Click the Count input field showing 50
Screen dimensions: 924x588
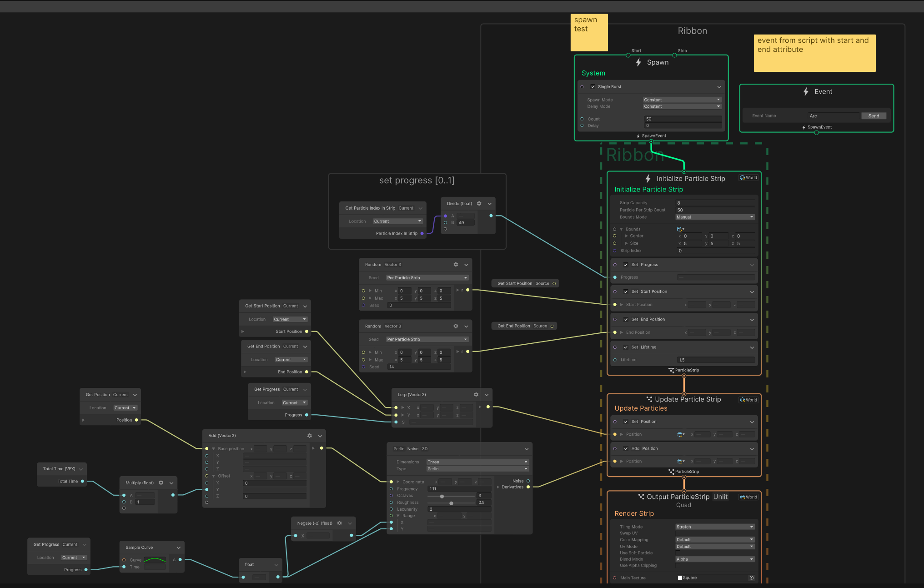(682, 119)
